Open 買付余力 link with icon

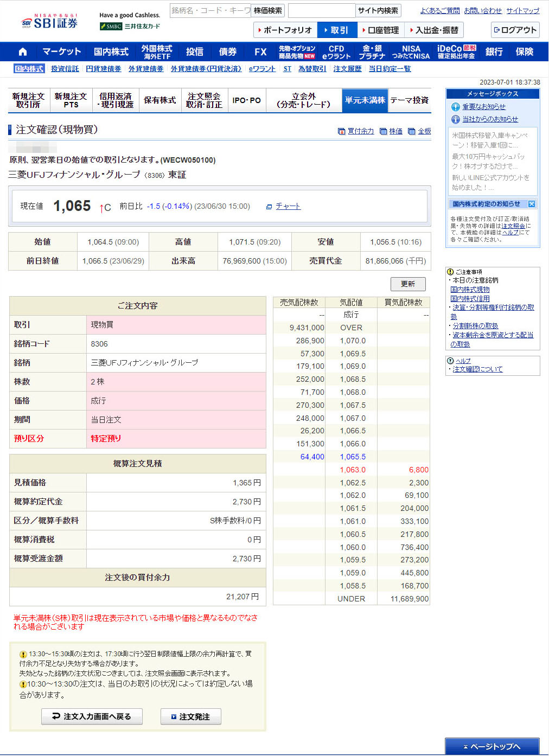pos(360,131)
